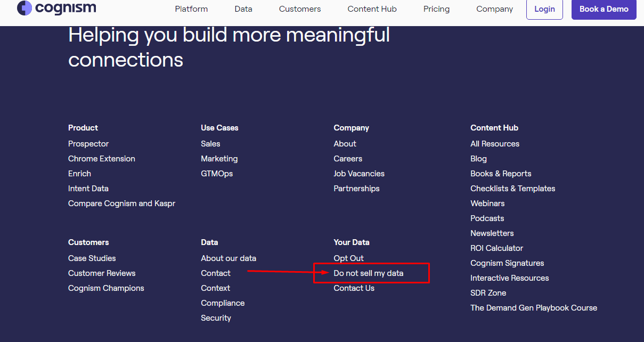Image resolution: width=644 pixels, height=342 pixels.
Task: Open the Blog link
Action: [479, 159]
